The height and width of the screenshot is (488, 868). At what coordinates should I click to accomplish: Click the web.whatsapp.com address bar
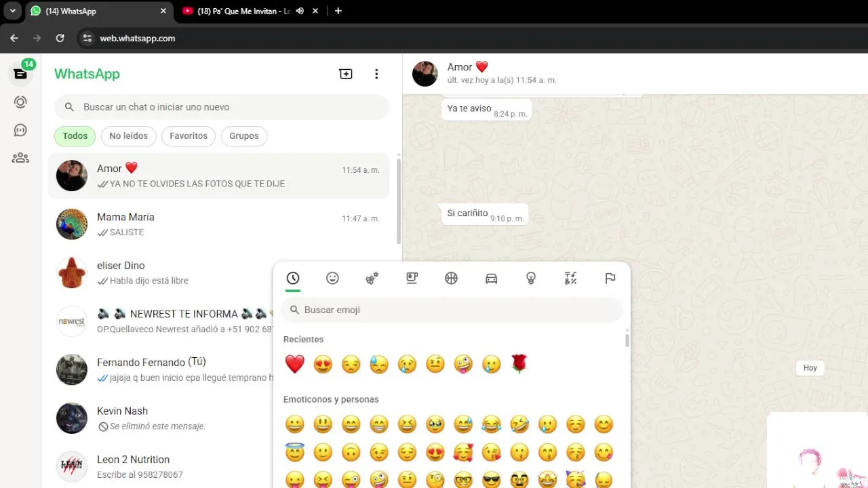point(138,39)
